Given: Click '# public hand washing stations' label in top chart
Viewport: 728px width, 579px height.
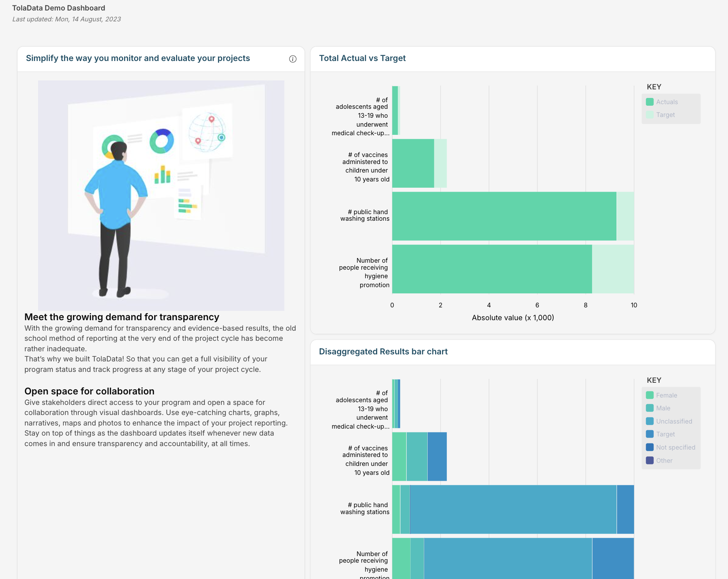Looking at the screenshot, I should (x=365, y=215).
